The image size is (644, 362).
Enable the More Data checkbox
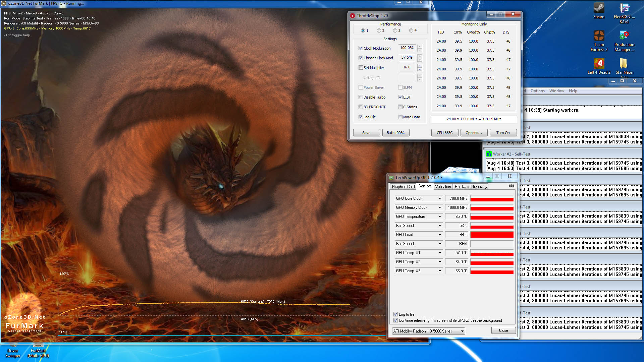click(400, 117)
